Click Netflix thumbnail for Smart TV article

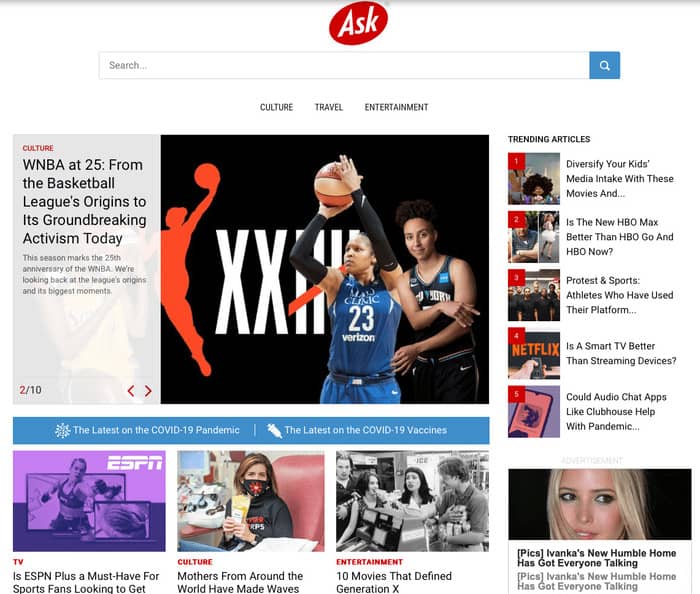coord(534,354)
